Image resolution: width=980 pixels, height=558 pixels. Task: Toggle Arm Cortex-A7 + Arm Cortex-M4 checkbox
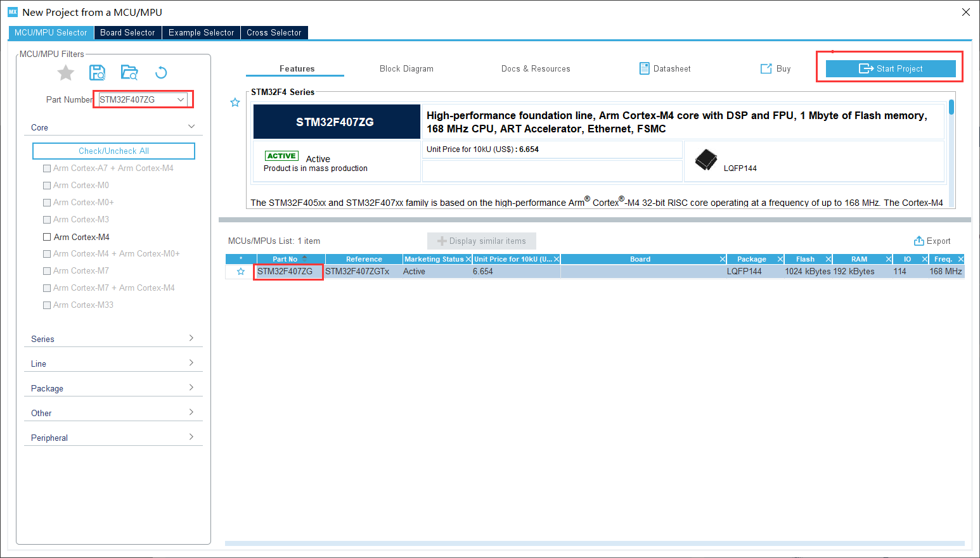point(47,168)
